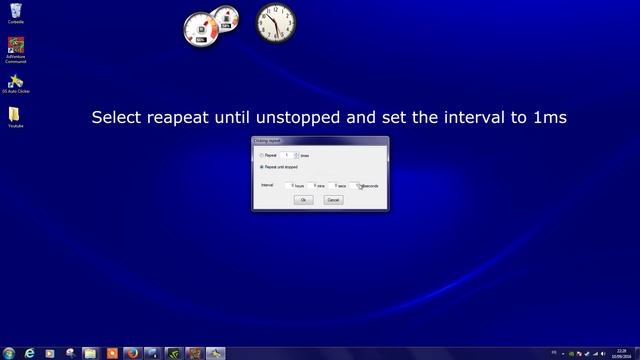
Task: Click the orange app taskbar icon
Action: pos(112,353)
